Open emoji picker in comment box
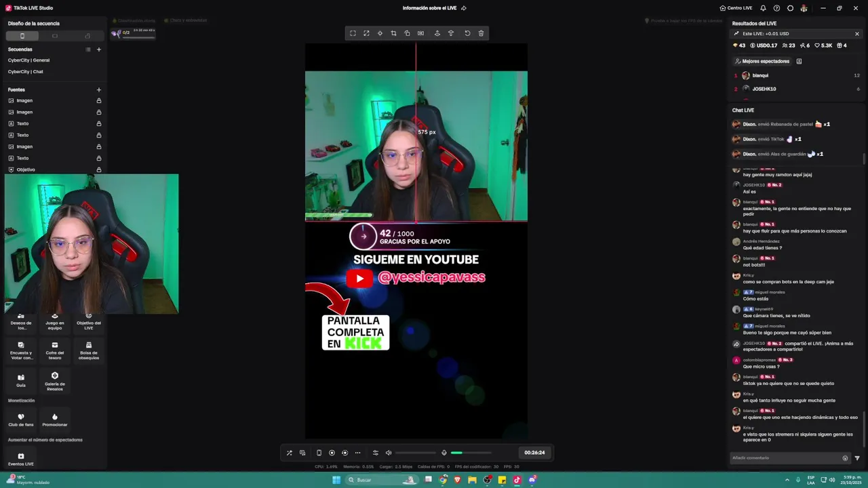Screen dimensions: 868x488 (845, 458)
